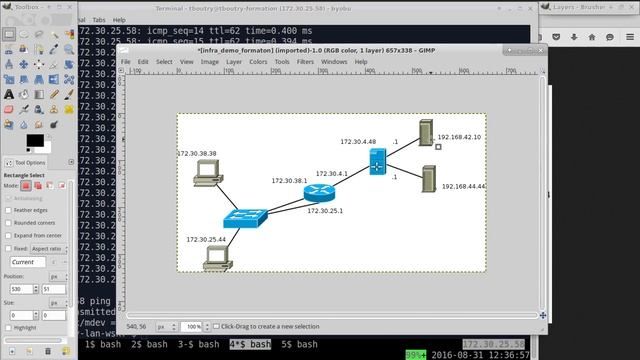The width and height of the screenshot is (640, 360).
Task: Reset colors with small black-white icon
Action: 28,151
